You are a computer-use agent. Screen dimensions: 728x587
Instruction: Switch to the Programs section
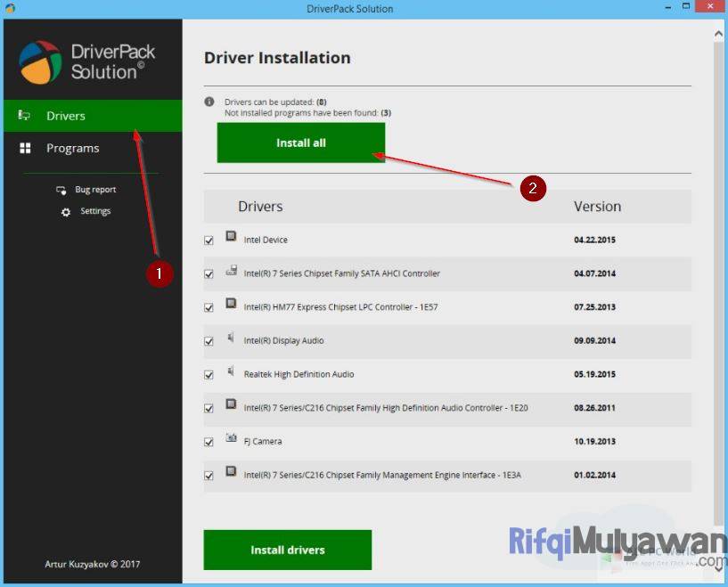coord(73,148)
